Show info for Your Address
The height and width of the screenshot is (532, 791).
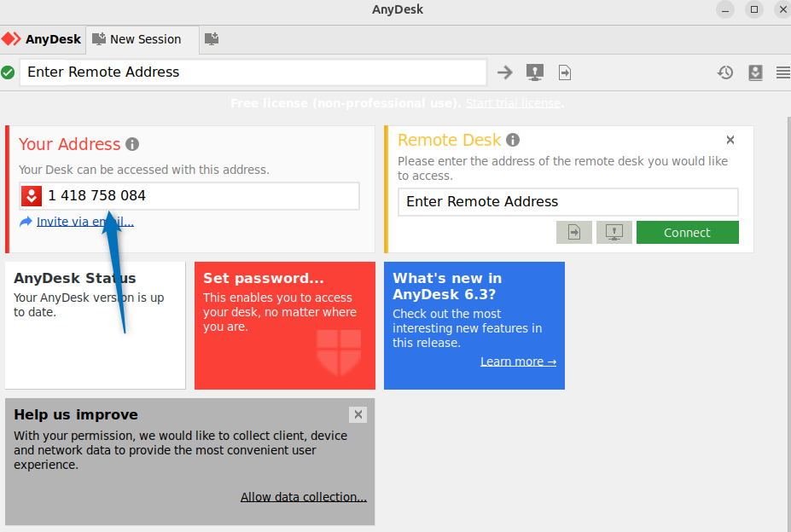click(132, 144)
